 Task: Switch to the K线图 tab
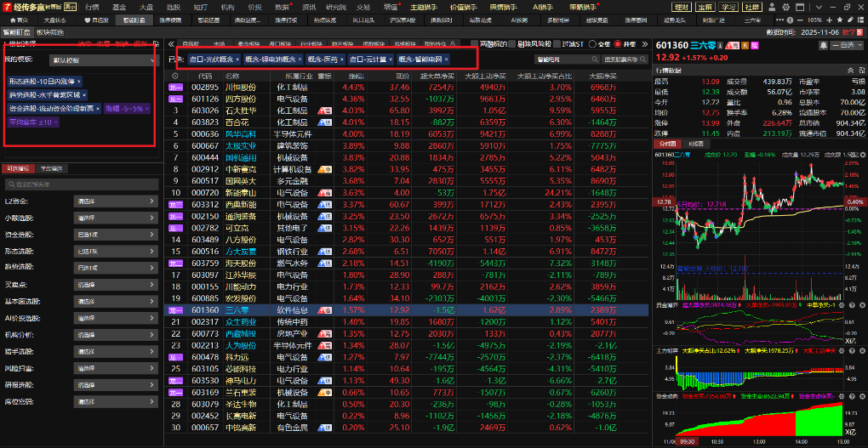(x=694, y=145)
